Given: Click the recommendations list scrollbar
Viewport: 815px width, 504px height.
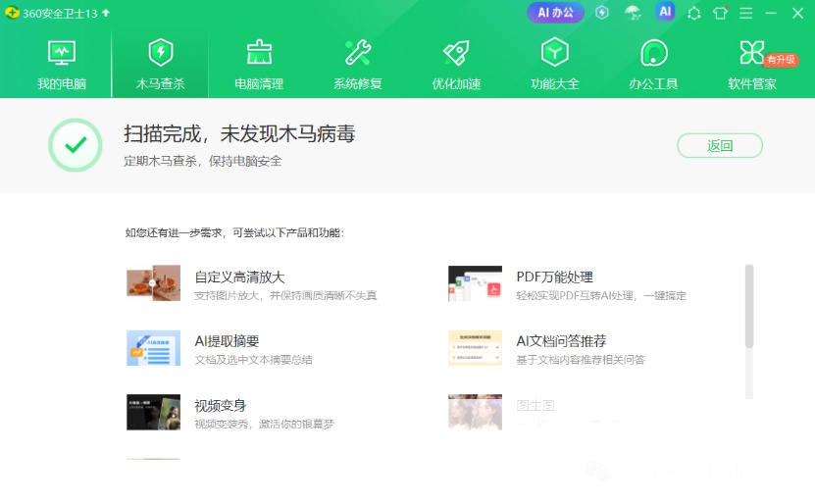Looking at the screenshot, I should tap(749, 306).
